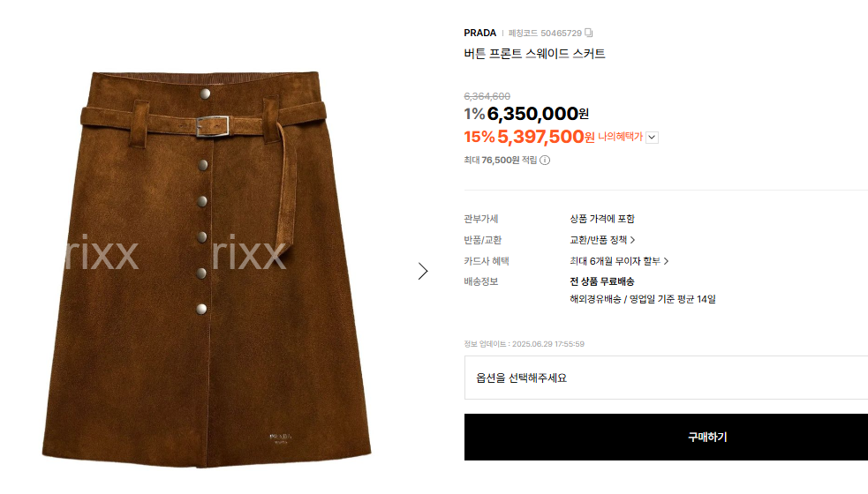Click the chevron after 무이자 할부
This screenshot has height=494, width=868.
coord(666,261)
